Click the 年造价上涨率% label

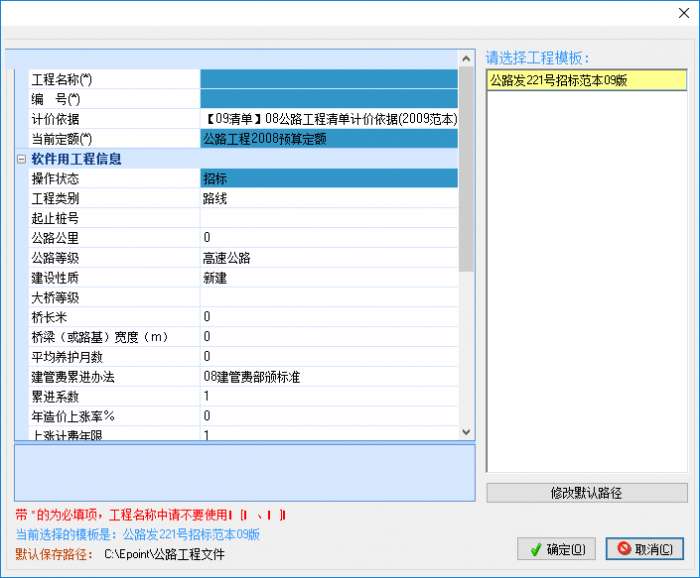click(x=73, y=416)
